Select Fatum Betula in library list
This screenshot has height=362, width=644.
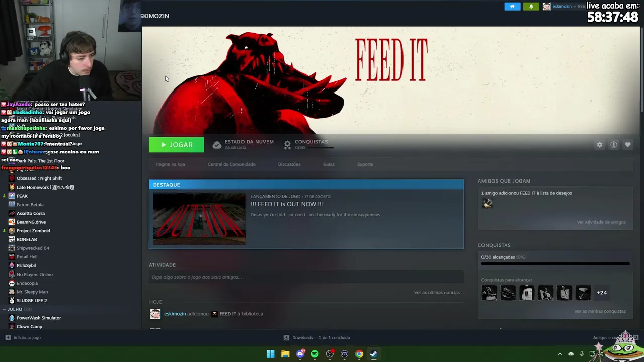[x=30, y=205]
